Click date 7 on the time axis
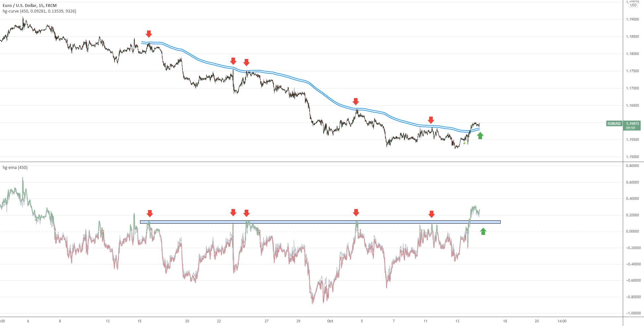 tap(394, 321)
